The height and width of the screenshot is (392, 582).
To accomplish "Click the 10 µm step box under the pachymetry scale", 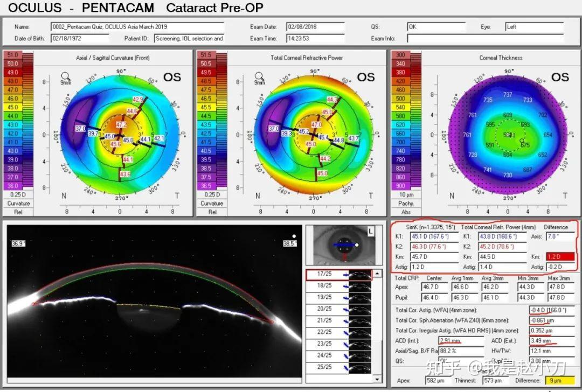I will click(x=406, y=195).
